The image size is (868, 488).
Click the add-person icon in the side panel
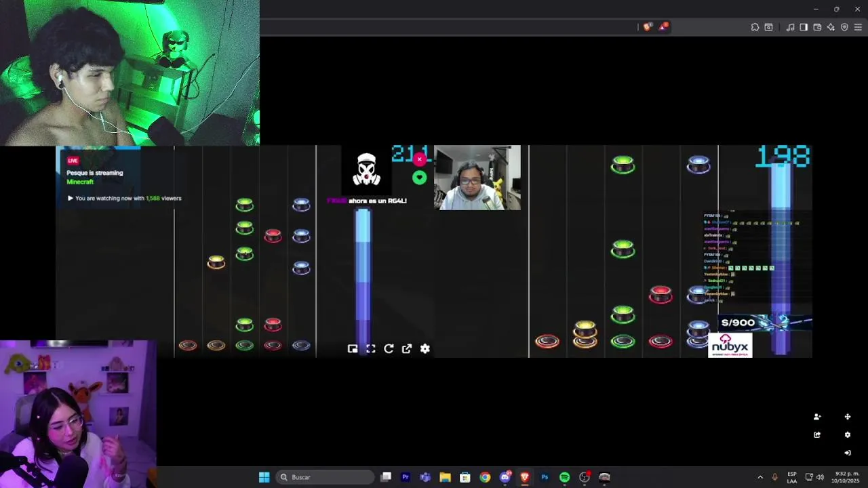tap(817, 417)
